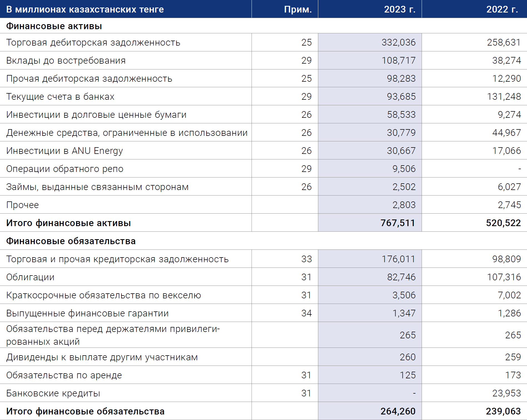Select 'Прочая дебиторская задолженность' label
The image size is (527, 420).
point(89,79)
